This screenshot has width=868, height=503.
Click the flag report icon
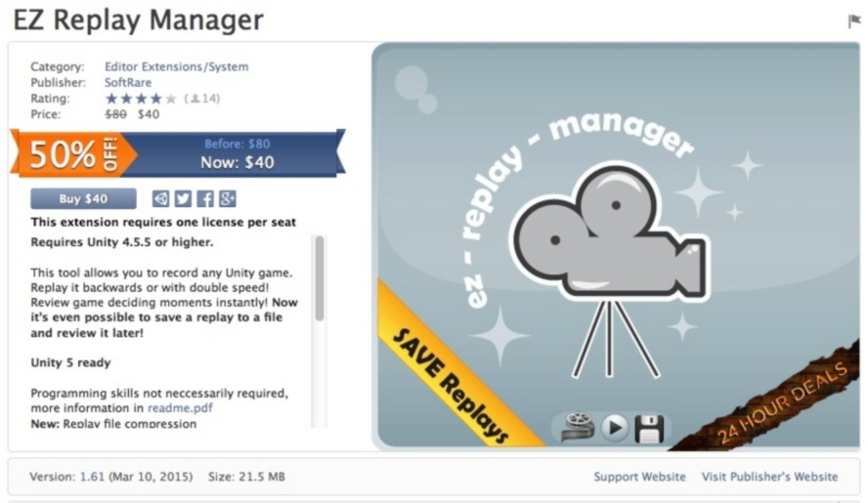point(854,21)
